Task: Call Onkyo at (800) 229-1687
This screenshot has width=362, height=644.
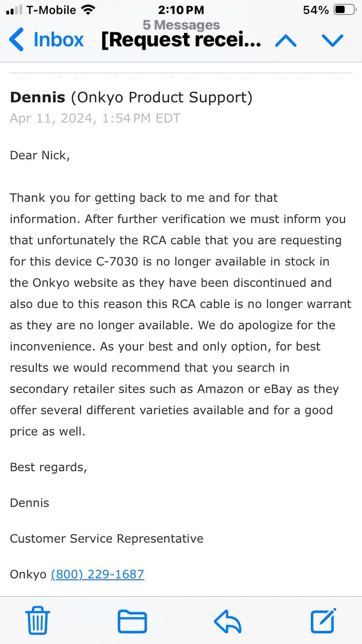Action: click(97, 574)
